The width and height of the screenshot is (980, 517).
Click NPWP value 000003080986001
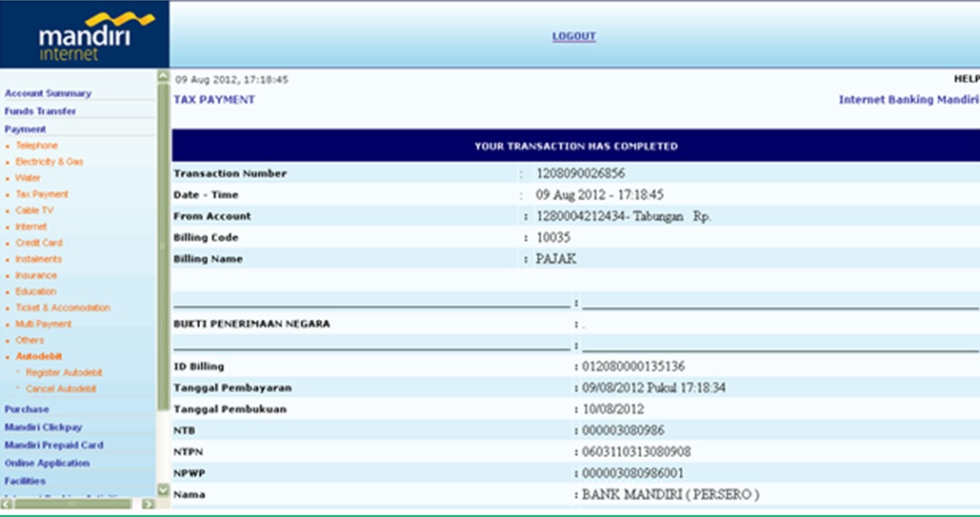pos(632,473)
